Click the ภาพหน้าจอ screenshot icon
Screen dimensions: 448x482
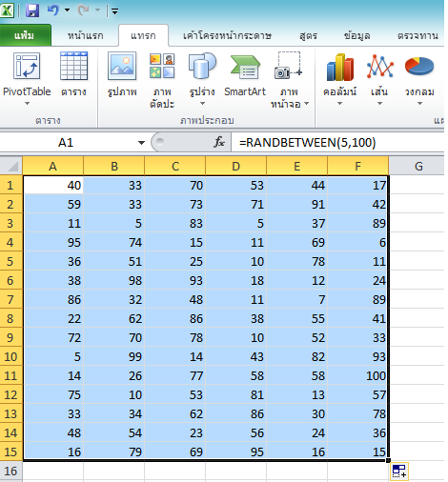(x=289, y=66)
